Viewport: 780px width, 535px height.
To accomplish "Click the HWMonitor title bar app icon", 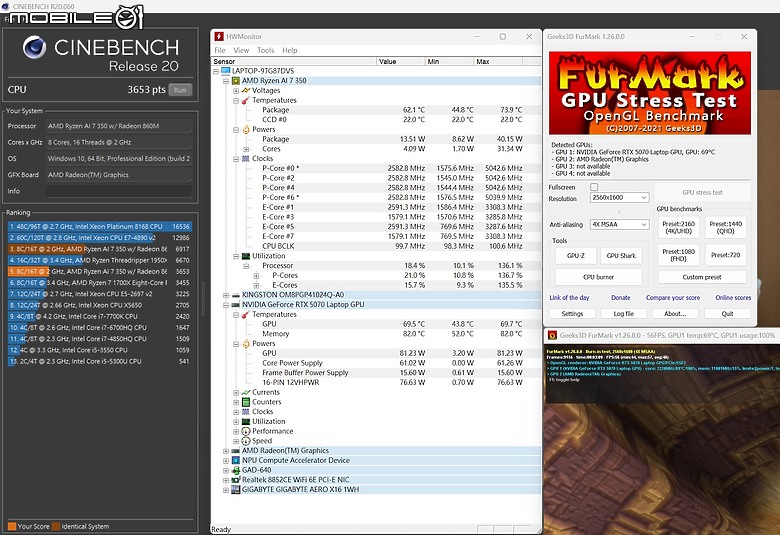I will pos(219,36).
